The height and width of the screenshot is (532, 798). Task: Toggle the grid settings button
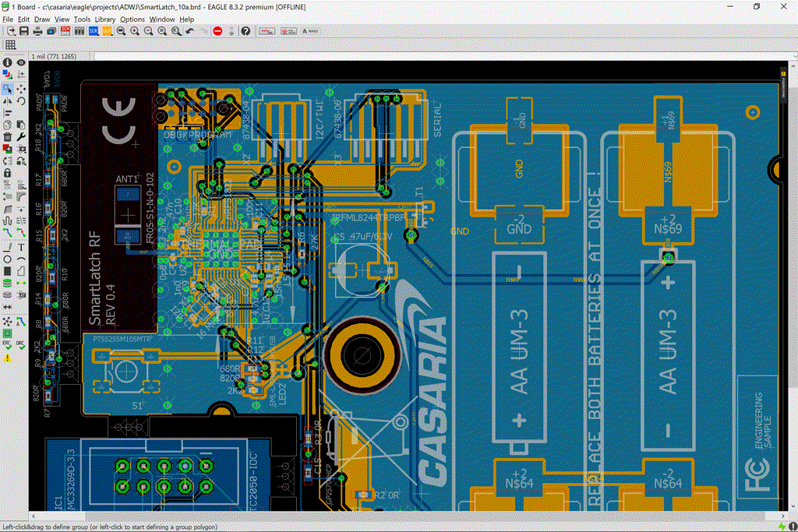[11, 45]
